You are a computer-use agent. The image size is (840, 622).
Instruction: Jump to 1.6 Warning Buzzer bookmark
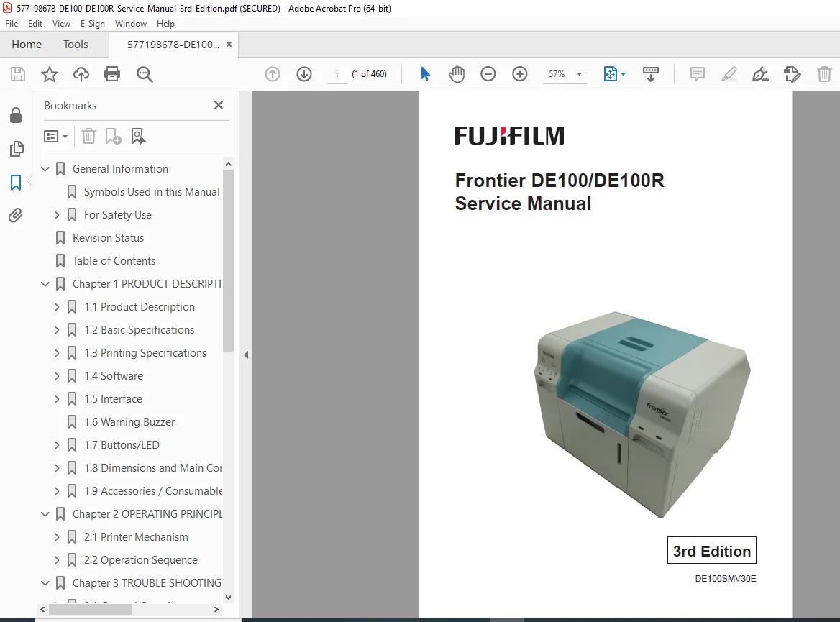click(x=129, y=422)
